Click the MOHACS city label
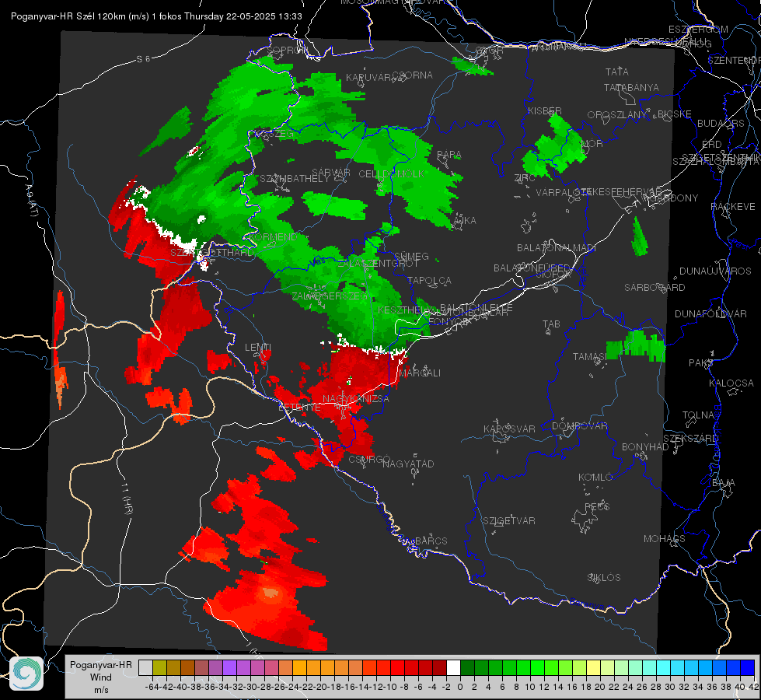This screenshot has height=700, width=761. [664, 539]
